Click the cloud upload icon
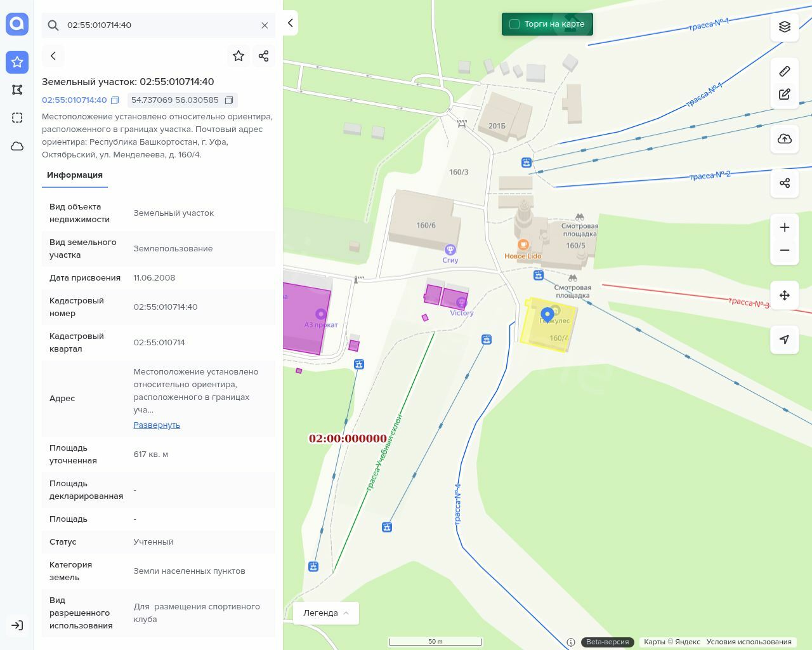 coord(785,139)
